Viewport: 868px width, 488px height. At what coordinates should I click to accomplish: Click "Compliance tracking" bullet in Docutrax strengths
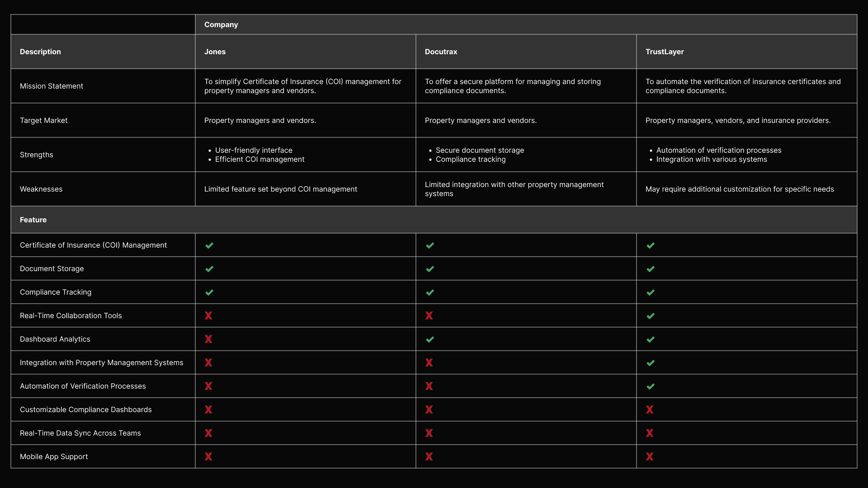[471, 159]
